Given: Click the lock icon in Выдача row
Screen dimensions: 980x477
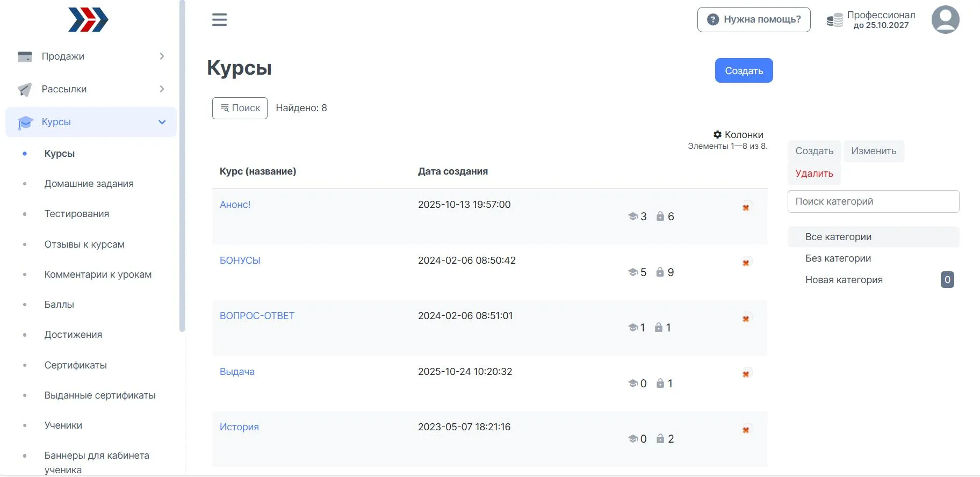Looking at the screenshot, I should point(660,384).
